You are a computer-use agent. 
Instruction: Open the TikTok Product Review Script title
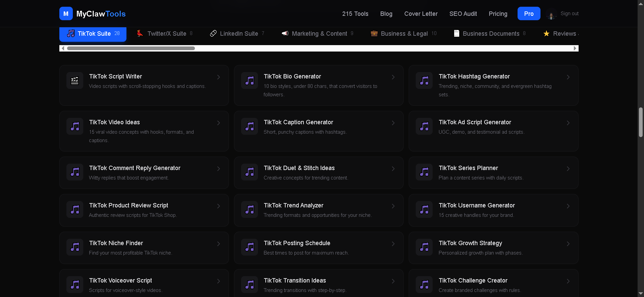click(x=128, y=205)
